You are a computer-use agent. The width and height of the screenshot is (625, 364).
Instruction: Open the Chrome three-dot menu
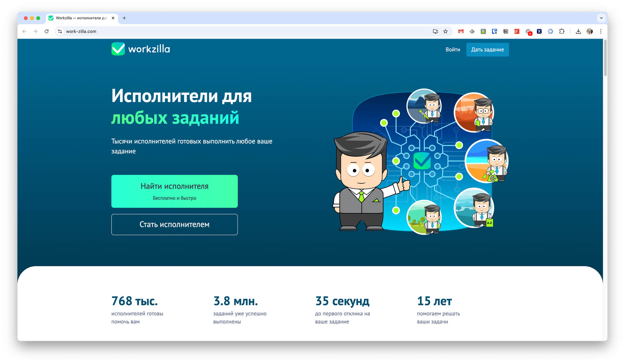click(x=601, y=31)
